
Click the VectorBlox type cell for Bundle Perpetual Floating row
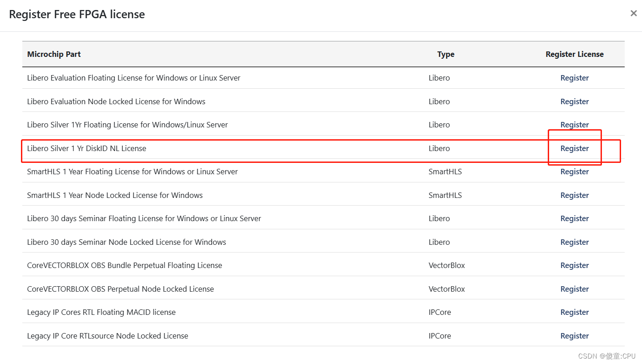tap(447, 265)
